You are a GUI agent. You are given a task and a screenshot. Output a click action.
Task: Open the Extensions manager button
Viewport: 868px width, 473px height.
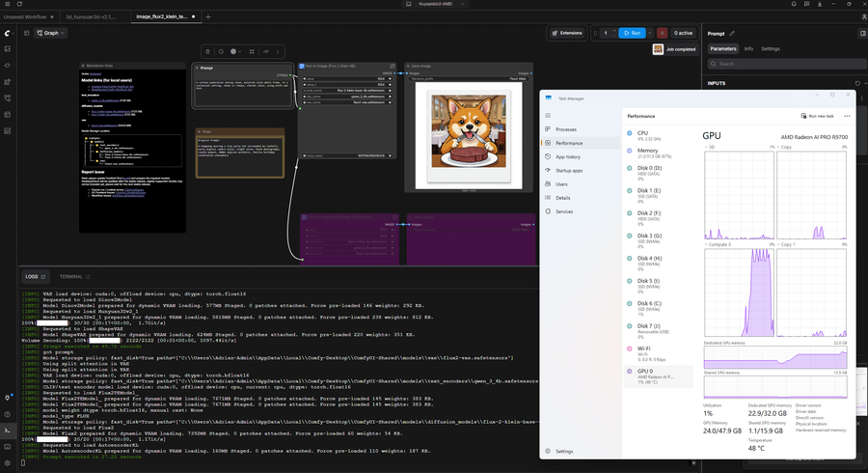[x=567, y=33]
